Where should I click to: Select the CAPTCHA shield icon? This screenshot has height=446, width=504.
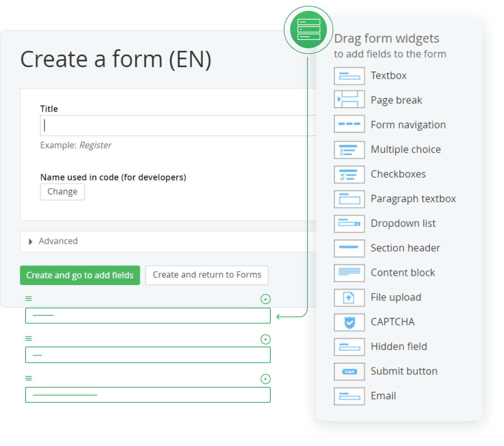point(349,322)
